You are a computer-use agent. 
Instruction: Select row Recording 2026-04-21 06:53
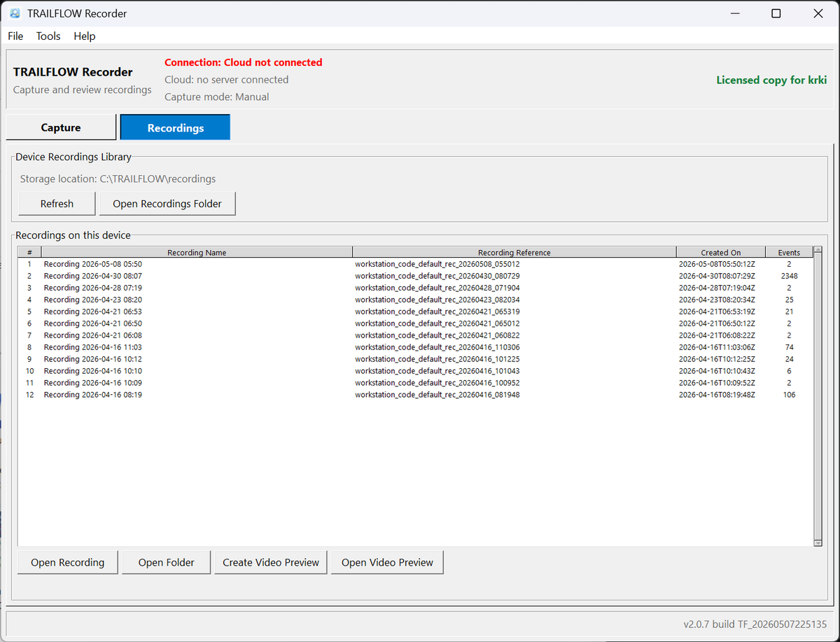(x=416, y=312)
